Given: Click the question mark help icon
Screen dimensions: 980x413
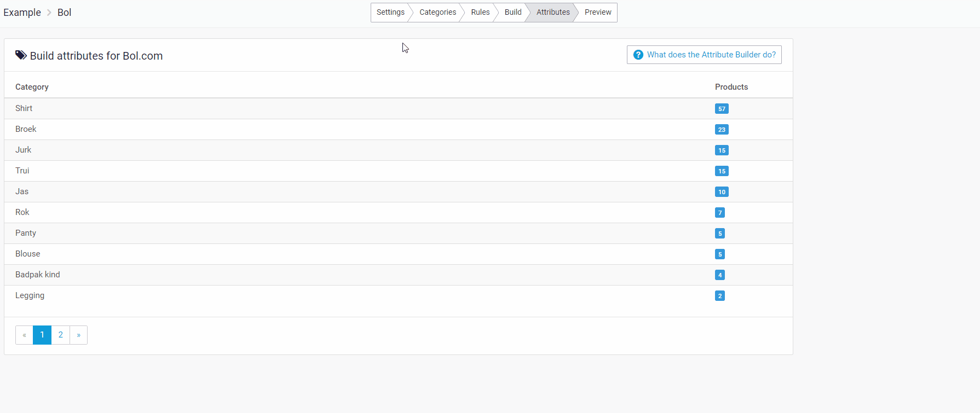Looking at the screenshot, I should [638, 55].
